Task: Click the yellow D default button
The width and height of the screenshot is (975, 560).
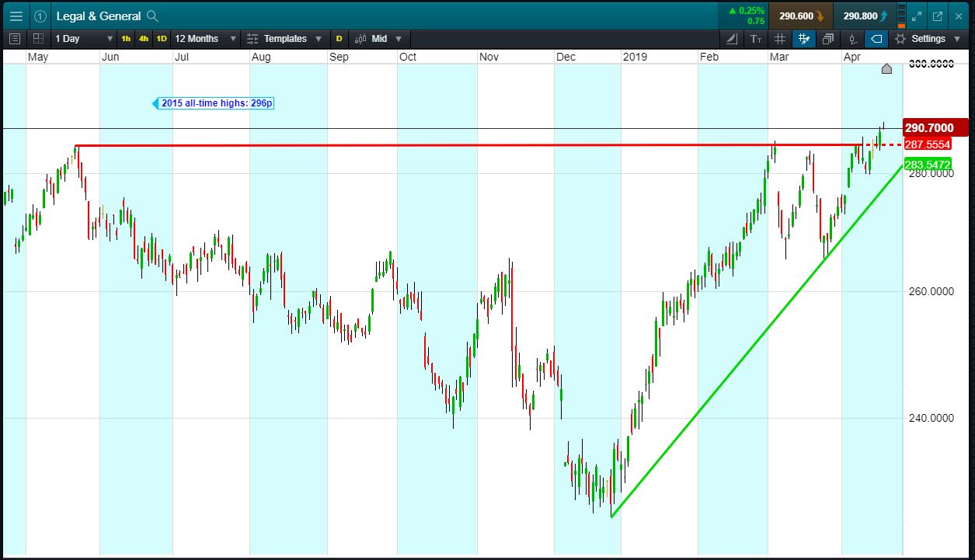Action: point(339,38)
